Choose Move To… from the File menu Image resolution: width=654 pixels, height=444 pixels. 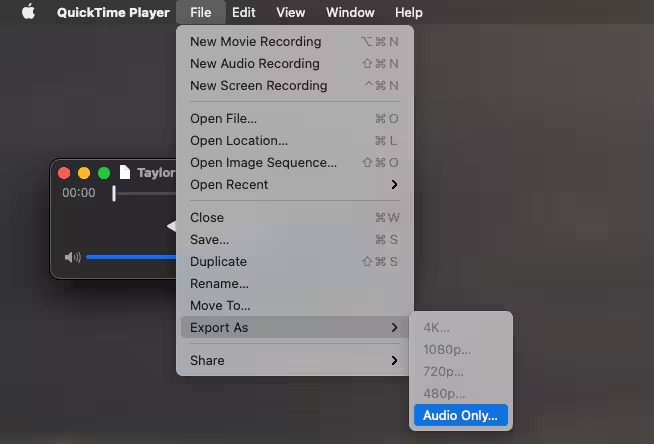coord(294,306)
